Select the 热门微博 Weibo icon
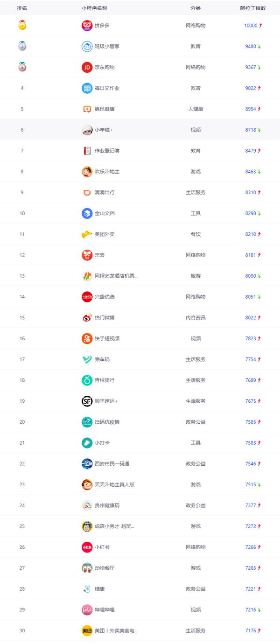Viewport: 280px width, 644px height. click(87, 318)
